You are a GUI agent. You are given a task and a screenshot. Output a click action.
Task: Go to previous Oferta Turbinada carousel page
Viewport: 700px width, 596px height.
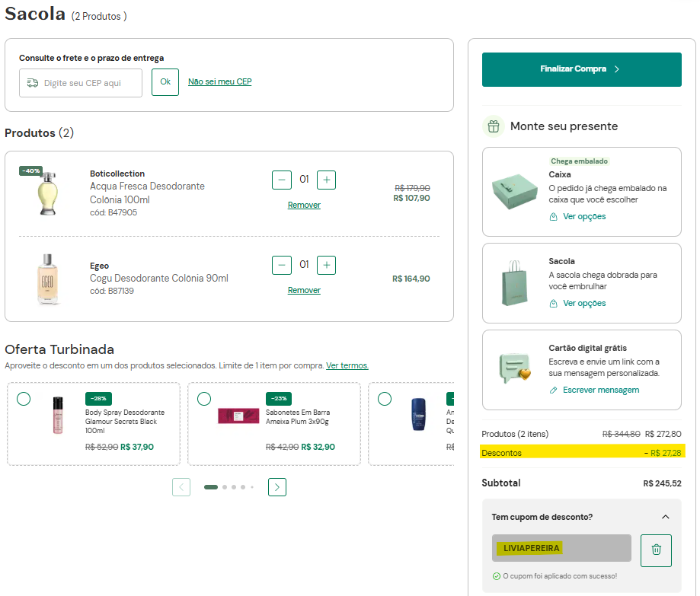coord(181,487)
